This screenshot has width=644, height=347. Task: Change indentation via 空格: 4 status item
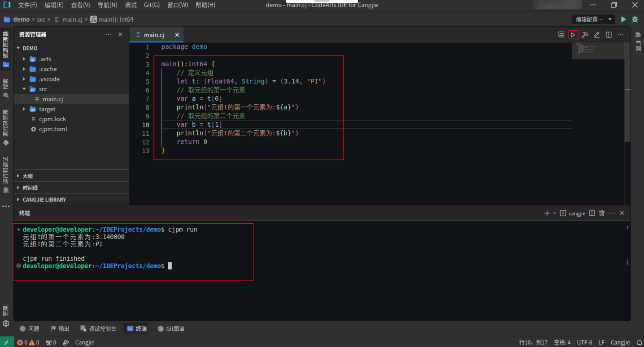coord(562,342)
